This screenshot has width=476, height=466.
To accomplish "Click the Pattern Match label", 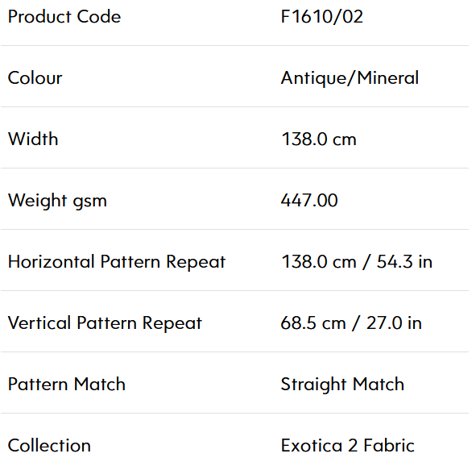I will tap(67, 385).
